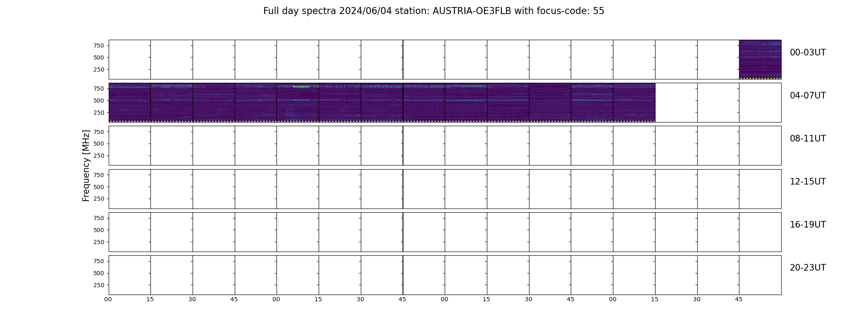Select the '08-11UT' row label
This screenshot has width=868, height=331.
pyautogui.click(x=808, y=139)
